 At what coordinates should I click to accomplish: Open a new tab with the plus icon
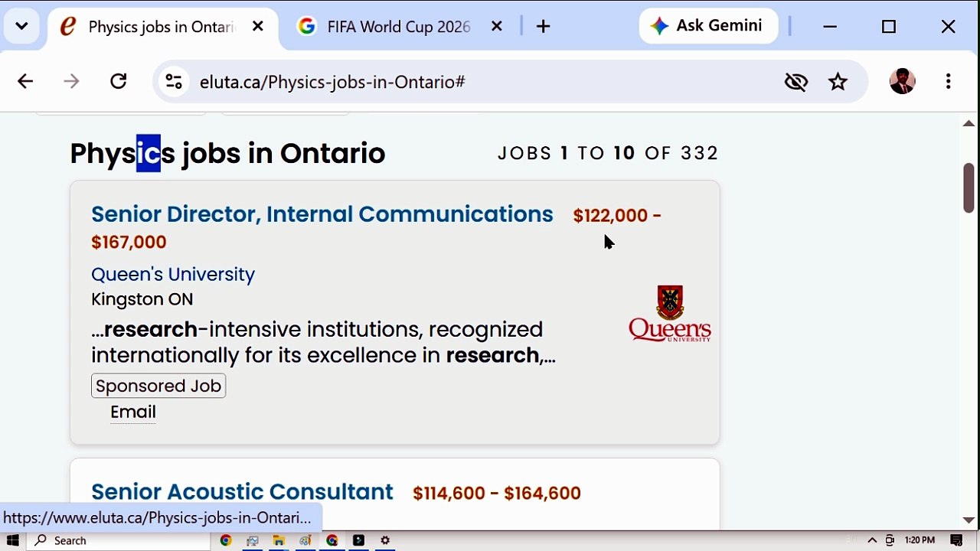point(544,27)
